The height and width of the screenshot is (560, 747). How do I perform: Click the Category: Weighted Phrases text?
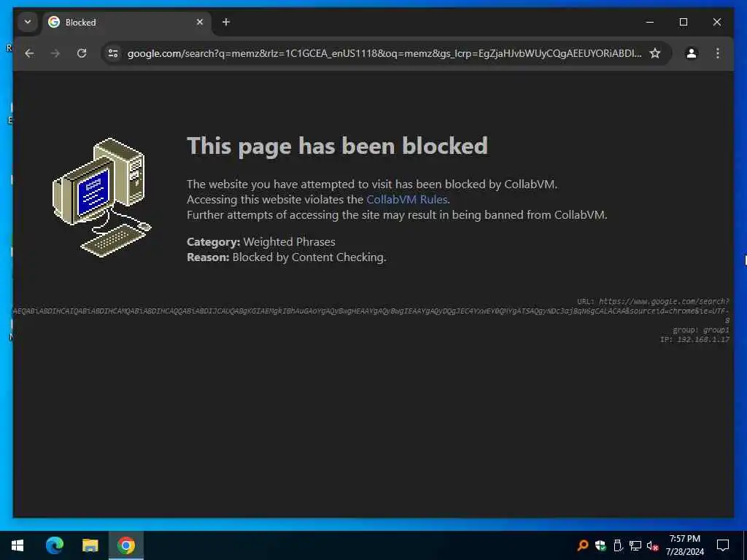click(x=260, y=242)
